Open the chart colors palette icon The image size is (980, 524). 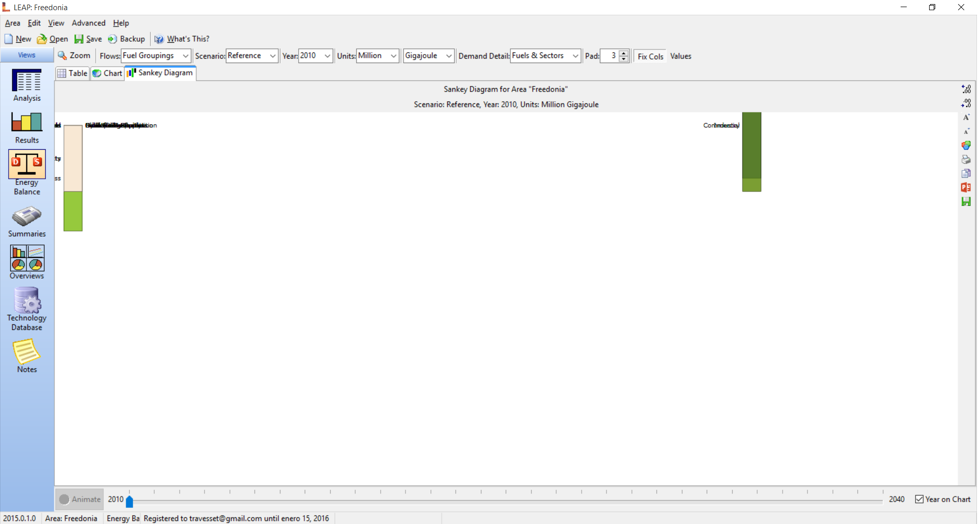966,145
